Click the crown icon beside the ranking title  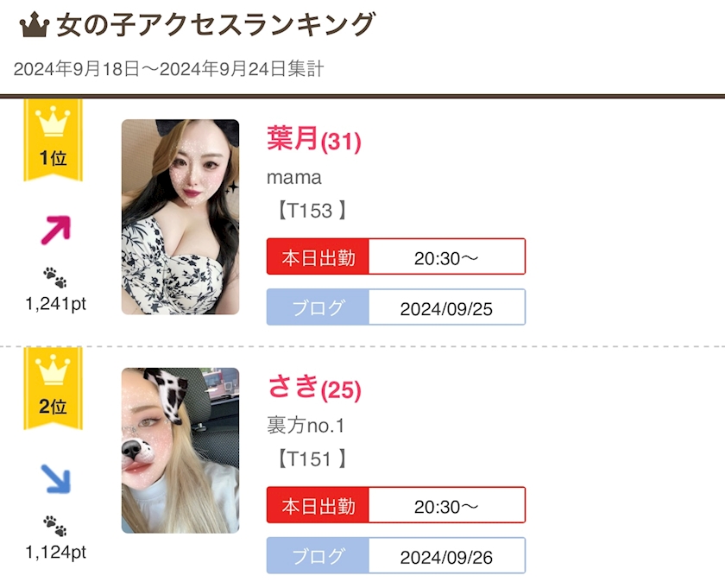pos(33,25)
